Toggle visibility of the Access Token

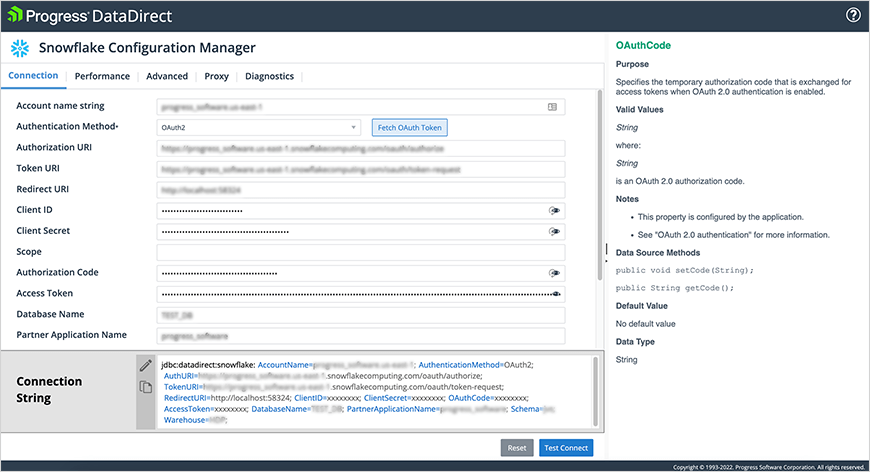pos(558,294)
